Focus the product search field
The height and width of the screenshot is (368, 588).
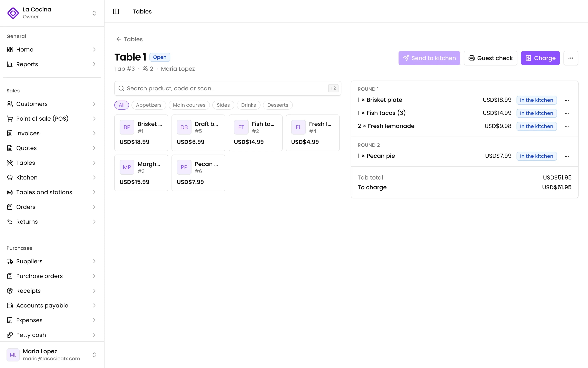point(228,88)
